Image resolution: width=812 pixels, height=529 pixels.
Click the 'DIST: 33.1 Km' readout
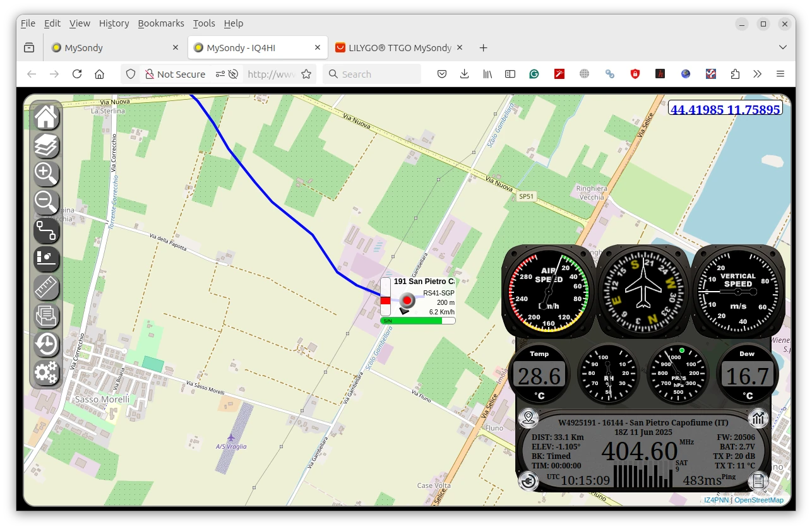coord(558,437)
